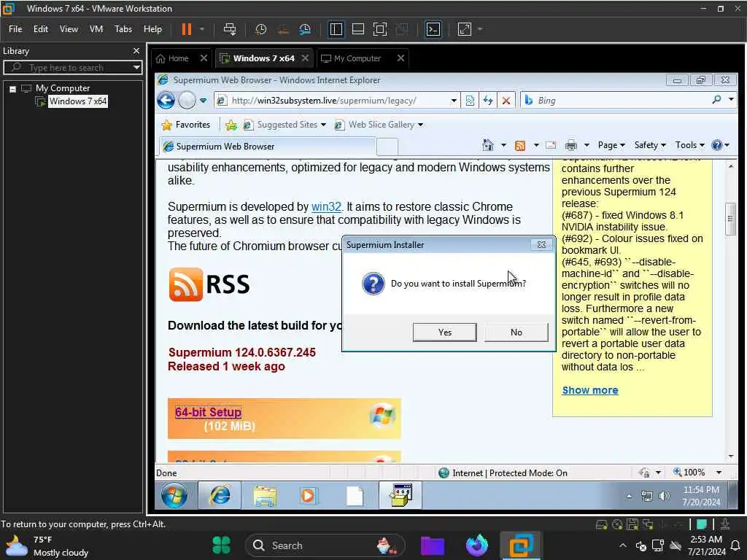Open new blank IE tab button

[387, 146]
